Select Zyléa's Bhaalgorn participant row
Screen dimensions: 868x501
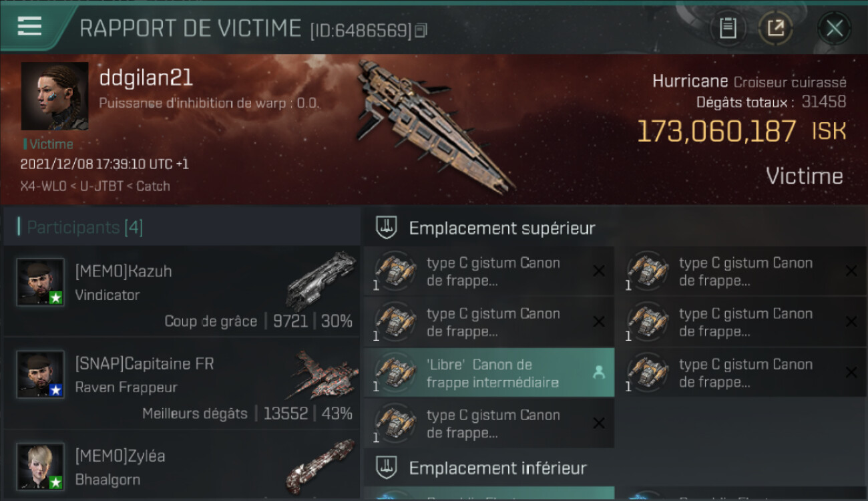pos(182,465)
